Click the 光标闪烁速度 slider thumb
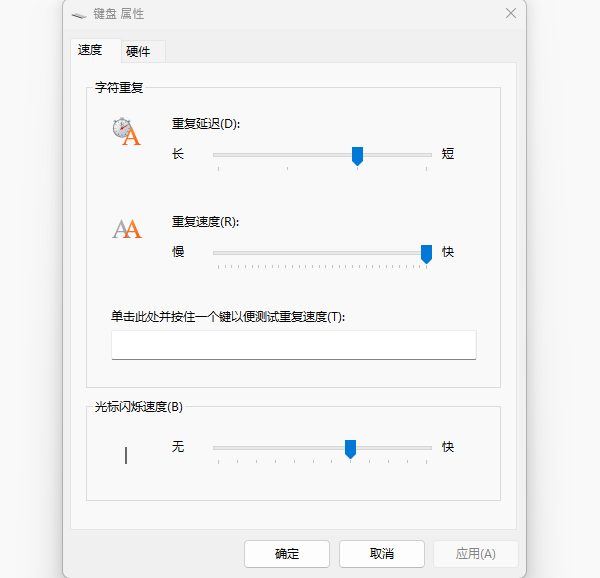The height and width of the screenshot is (578, 600). 351,449
